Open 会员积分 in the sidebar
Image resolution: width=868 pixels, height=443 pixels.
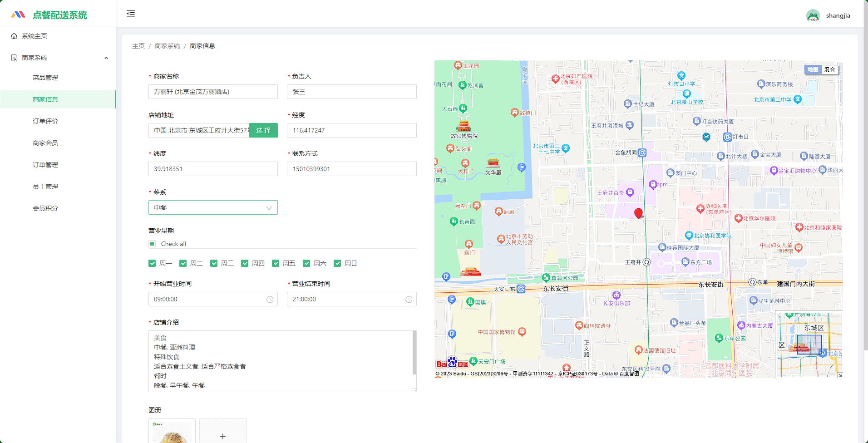click(x=58, y=208)
